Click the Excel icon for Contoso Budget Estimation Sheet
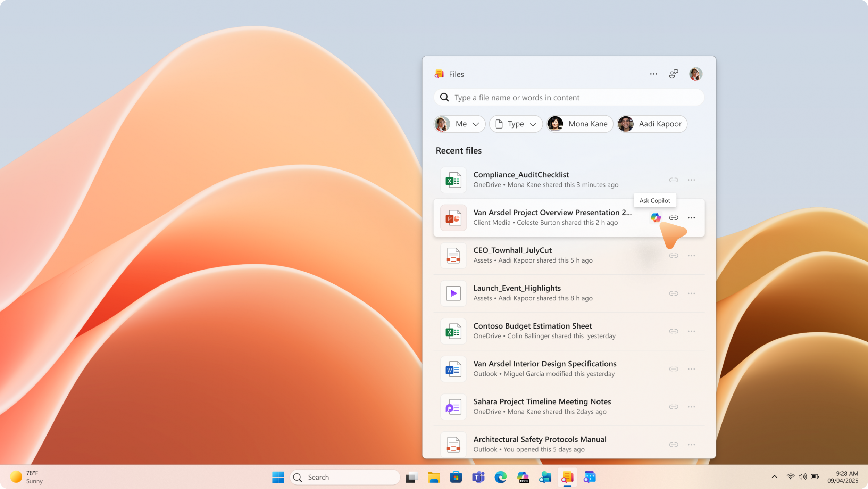This screenshot has height=489, width=868. coord(453,331)
